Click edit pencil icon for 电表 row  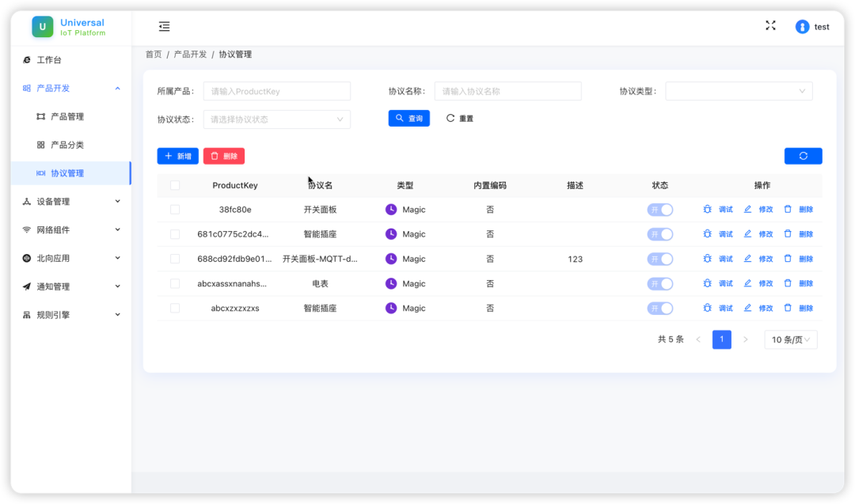747,283
